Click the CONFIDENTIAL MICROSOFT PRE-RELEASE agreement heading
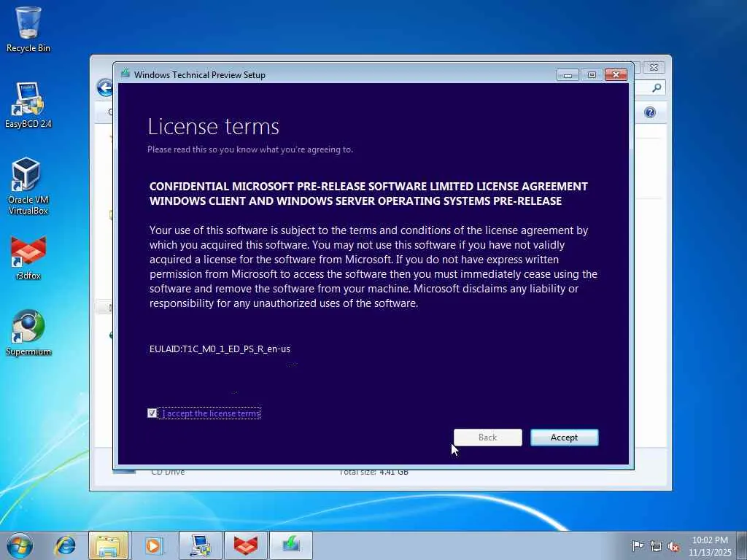 [x=368, y=193]
